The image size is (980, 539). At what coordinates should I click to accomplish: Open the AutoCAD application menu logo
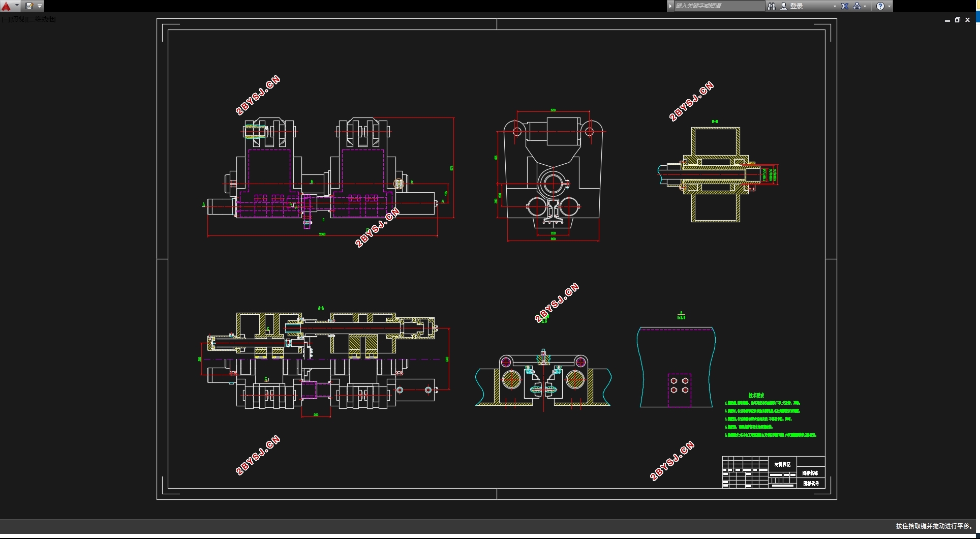click(7, 6)
